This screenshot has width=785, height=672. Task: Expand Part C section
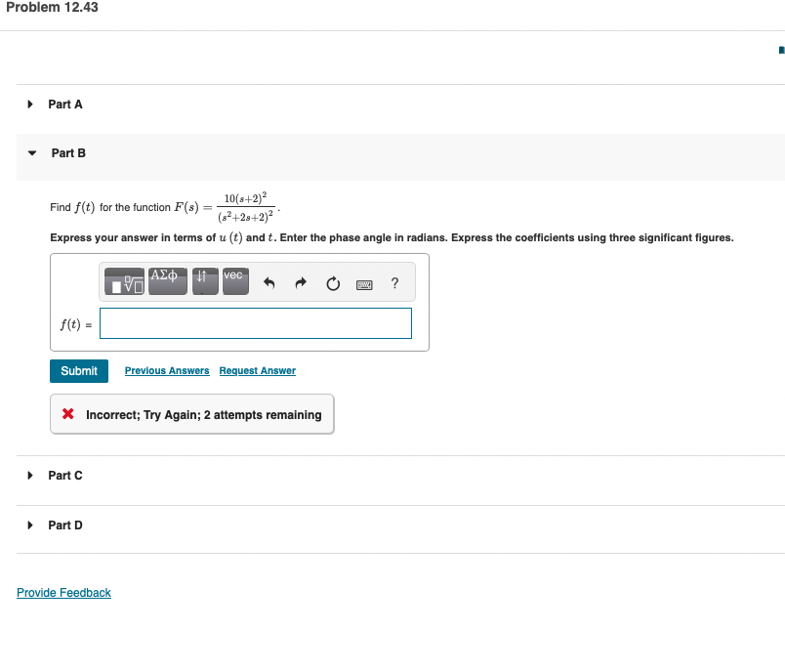pyautogui.click(x=30, y=476)
